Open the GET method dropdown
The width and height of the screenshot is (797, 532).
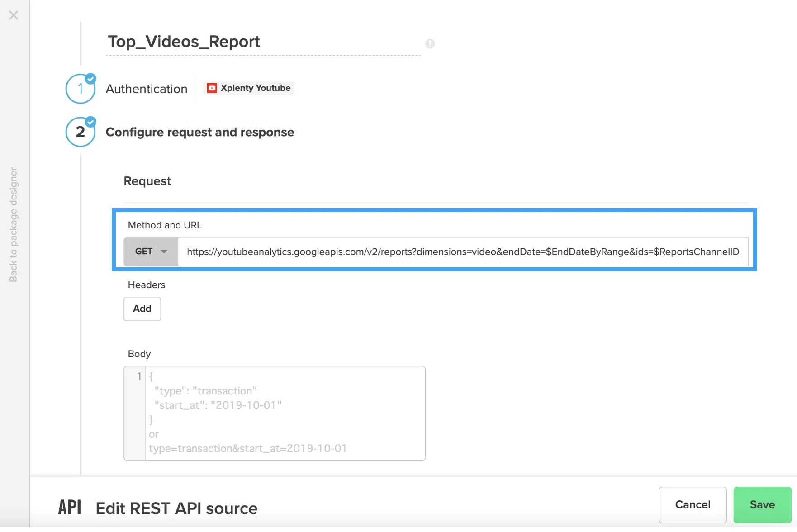point(151,252)
